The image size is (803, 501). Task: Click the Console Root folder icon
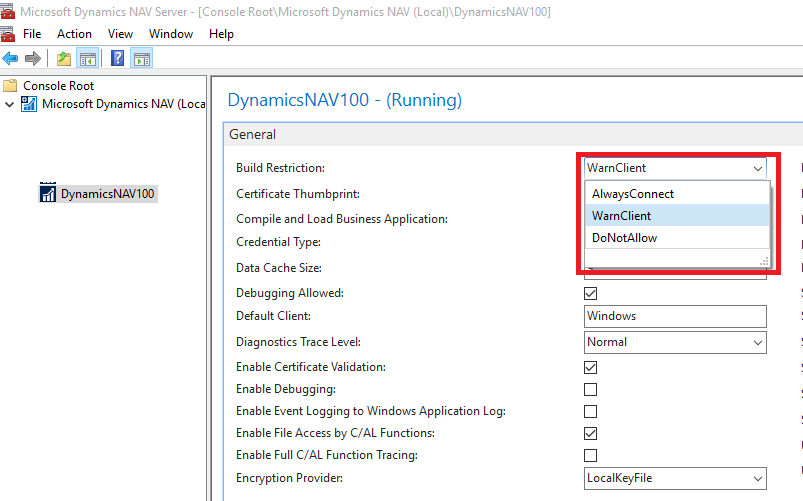[10, 85]
